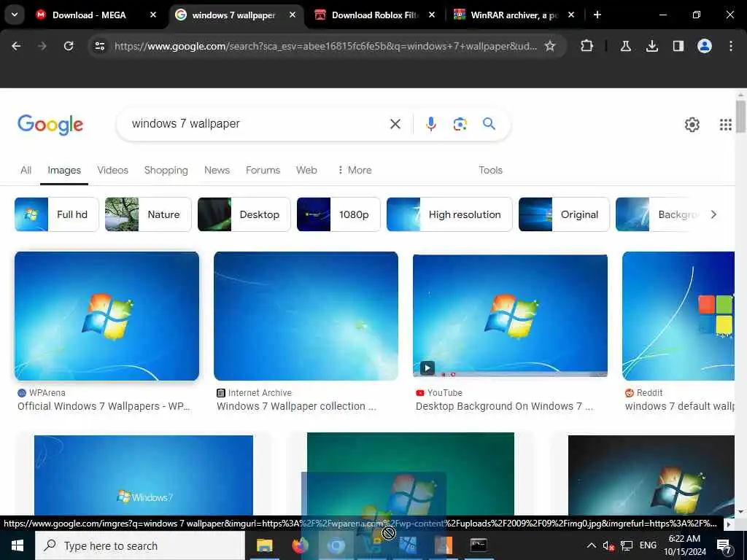Open Google quick settings gear
The width and height of the screenshot is (747, 560).
click(x=692, y=125)
